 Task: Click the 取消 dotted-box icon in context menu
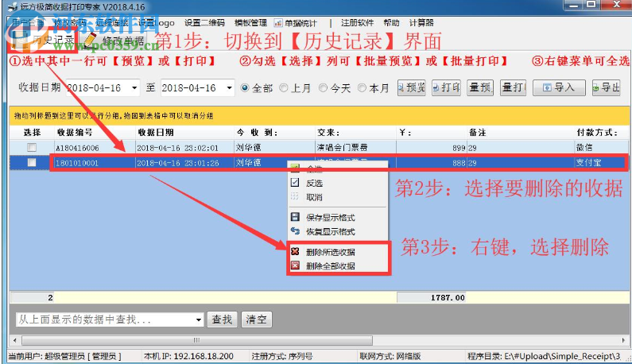(x=295, y=197)
